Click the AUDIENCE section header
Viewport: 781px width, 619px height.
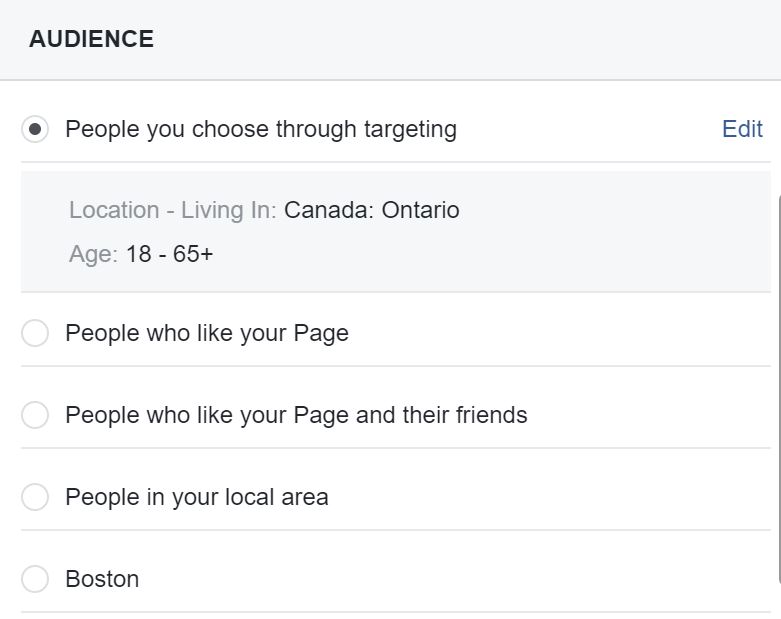[91, 40]
